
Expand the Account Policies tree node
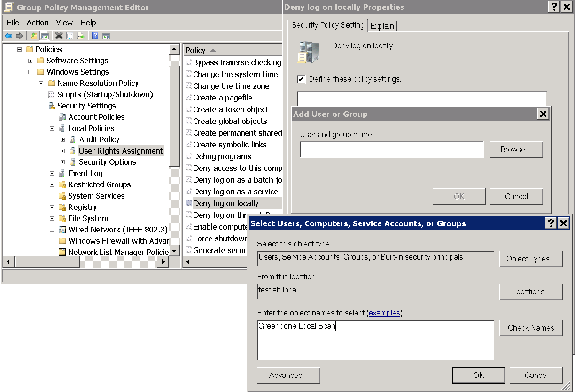(52, 117)
